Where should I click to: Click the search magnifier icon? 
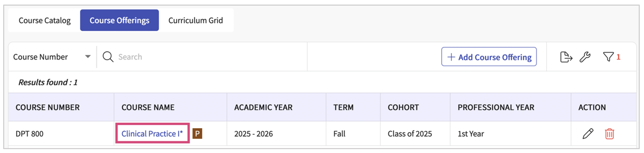click(x=108, y=57)
